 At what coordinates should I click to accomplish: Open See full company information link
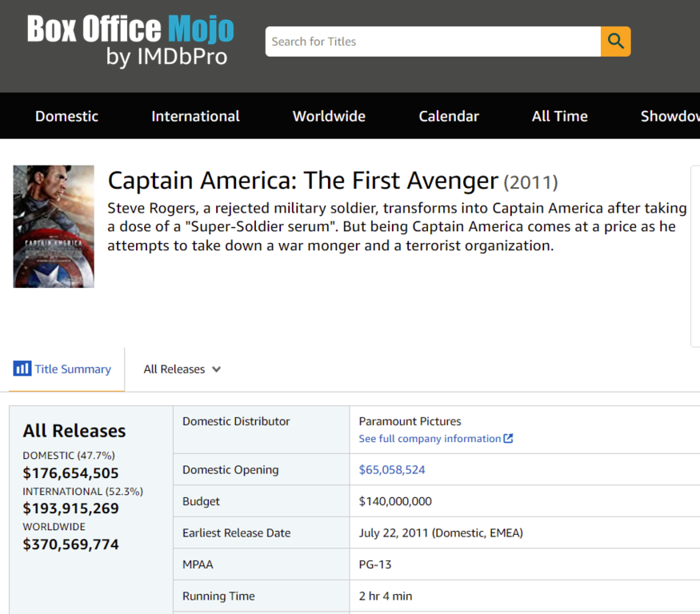tap(430, 439)
